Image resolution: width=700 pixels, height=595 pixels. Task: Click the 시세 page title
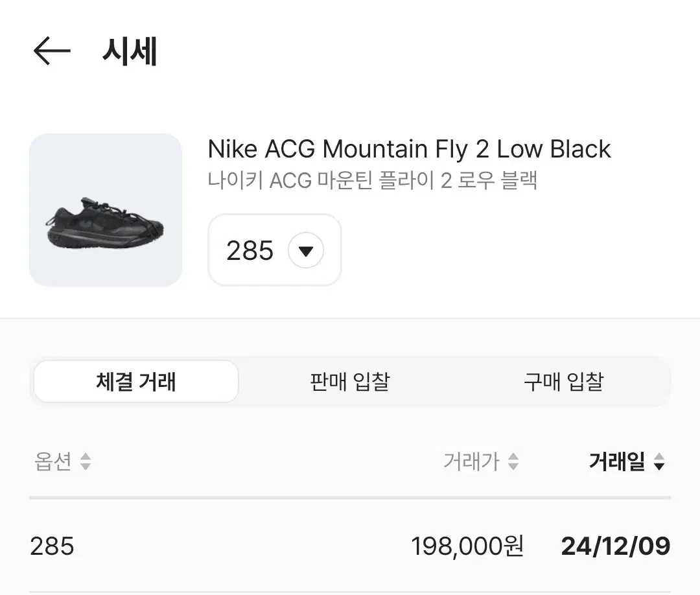(x=130, y=51)
